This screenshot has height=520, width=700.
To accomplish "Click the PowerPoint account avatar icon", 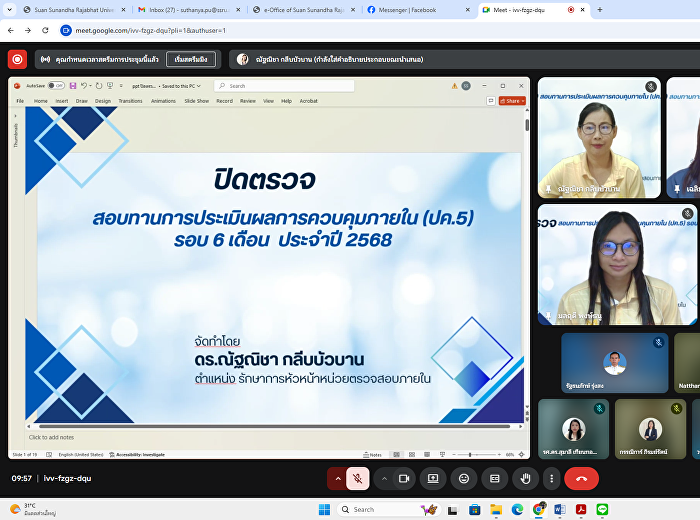I will pos(466,86).
